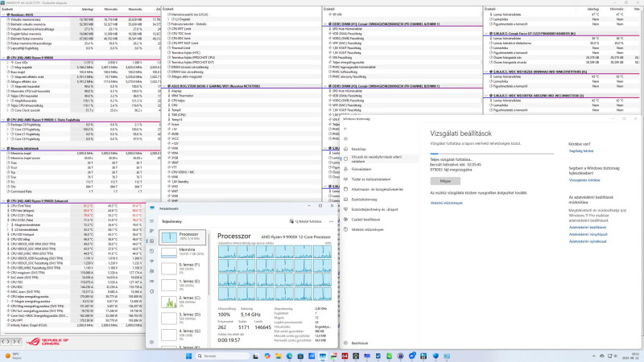Open Details icon in Task Manager sidebar
The image size is (644, 362).
point(152,281)
